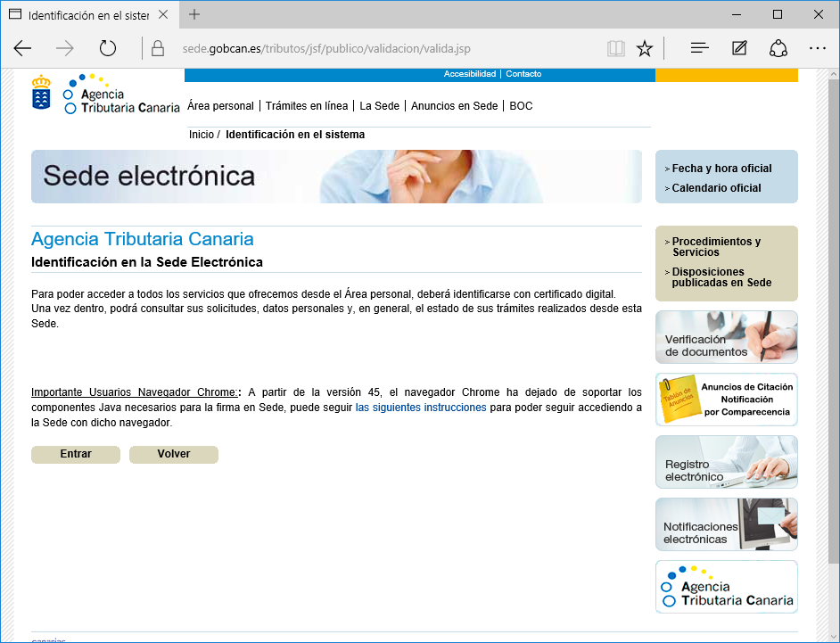Open Calendario oficial link
840x643 pixels.
716,188
